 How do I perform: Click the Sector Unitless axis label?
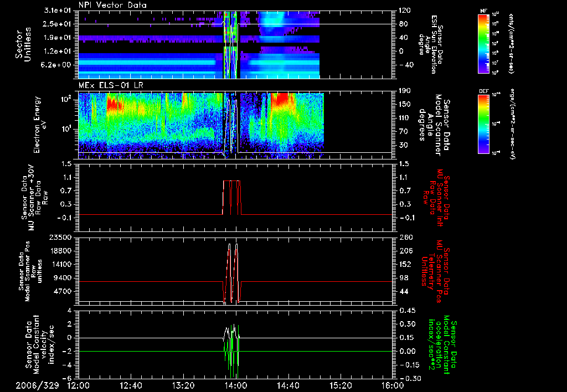(x=23, y=44)
